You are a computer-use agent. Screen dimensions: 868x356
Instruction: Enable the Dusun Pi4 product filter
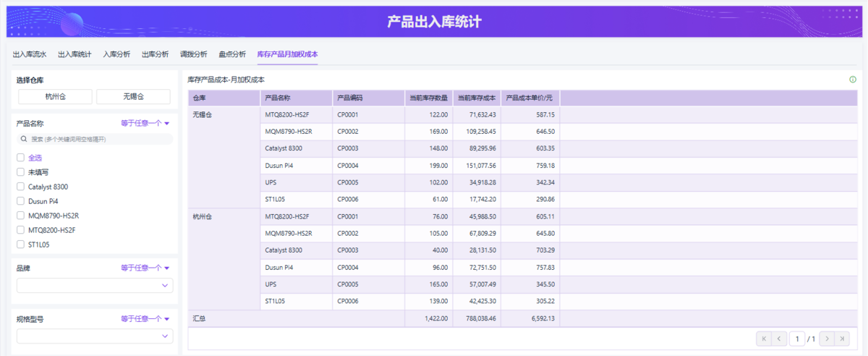coord(20,201)
